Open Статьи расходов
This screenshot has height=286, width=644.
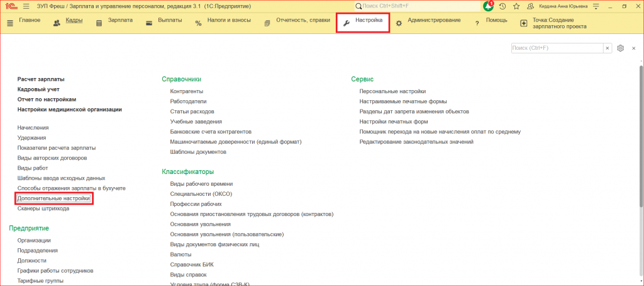coord(192,112)
